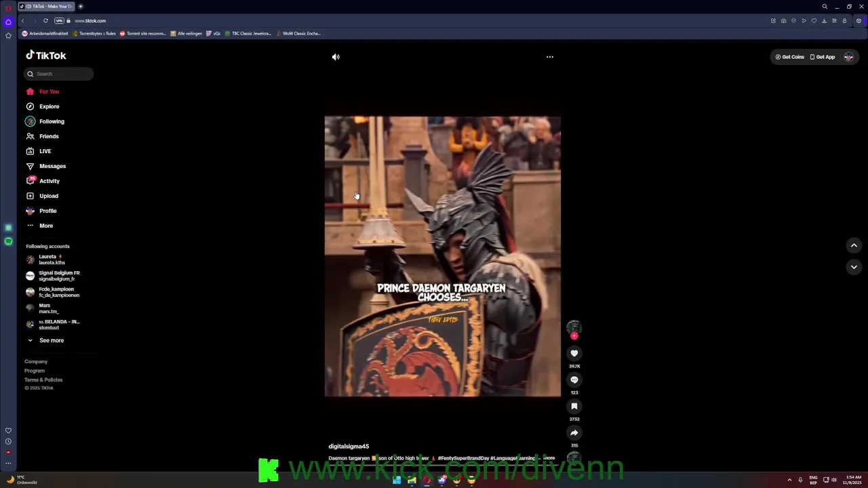This screenshot has width=868, height=488.
Task: Open the spinning music disc sound page
Action: 574,459
